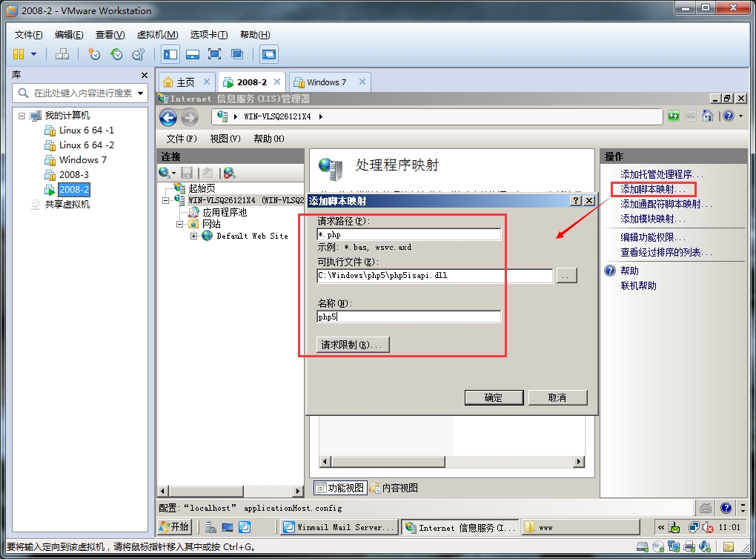Switch to the 主页 tab

[185, 82]
